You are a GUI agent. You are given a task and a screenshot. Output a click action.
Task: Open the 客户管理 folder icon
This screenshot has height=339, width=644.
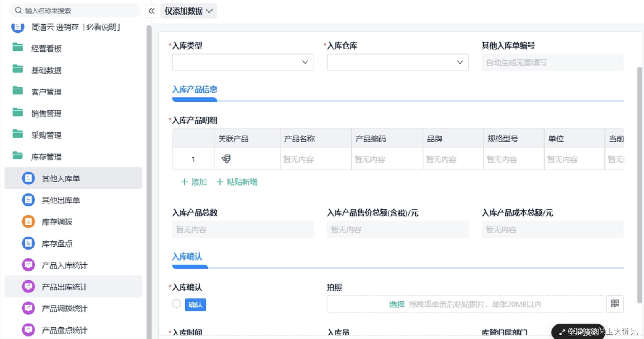[x=17, y=91]
